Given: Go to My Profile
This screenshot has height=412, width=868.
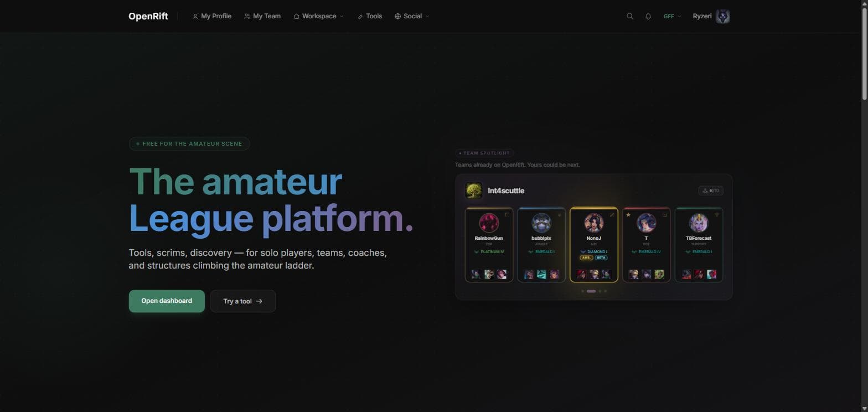Looking at the screenshot, I should pos(212,17).
